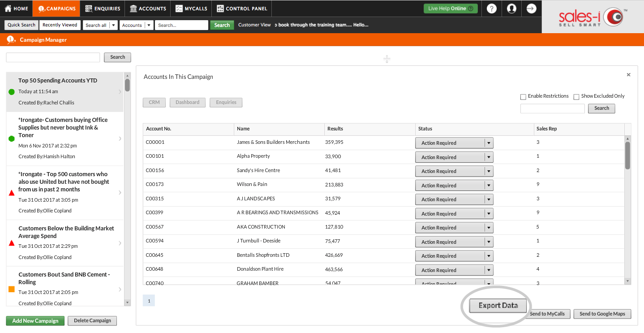Click page 1 pagination button
The image size is (644, 333).
point(149,300)
